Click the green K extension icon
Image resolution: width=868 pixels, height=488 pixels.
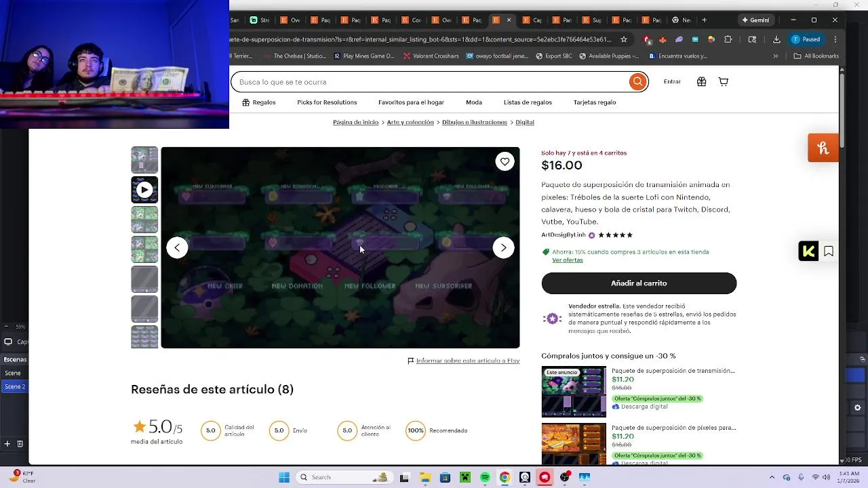tap(808, 251)
